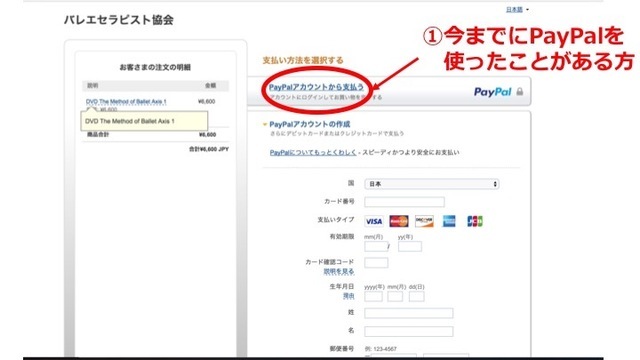Image resolution: width=640 pixels, height=360 pixels.
Task: Click the DVD The Method of Ballet Axis 1 tooltip
Action: [144, 121]
